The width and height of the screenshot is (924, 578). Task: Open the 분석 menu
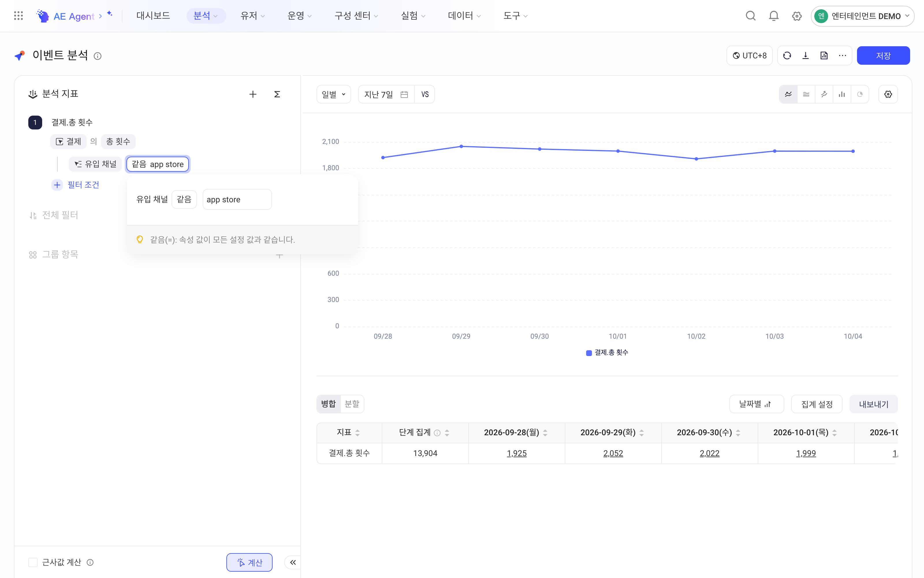click(206, 16)
